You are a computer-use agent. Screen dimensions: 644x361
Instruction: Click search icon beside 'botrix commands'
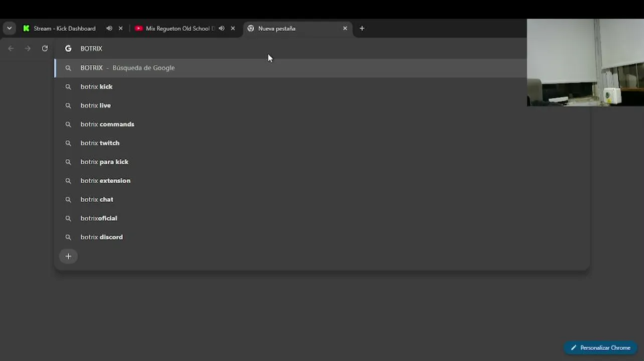pyautogui.click(x=68, y=124)
